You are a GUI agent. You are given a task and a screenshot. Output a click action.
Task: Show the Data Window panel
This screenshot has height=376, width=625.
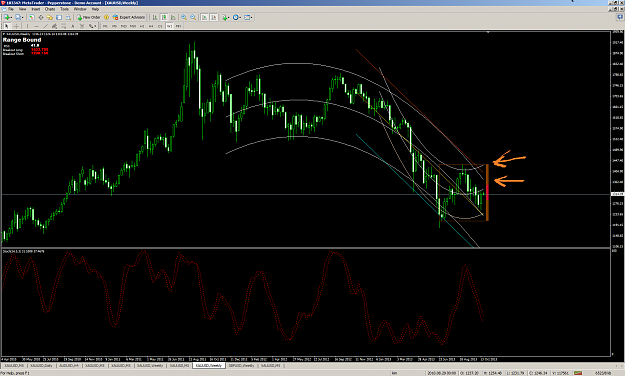coord(41,17)
